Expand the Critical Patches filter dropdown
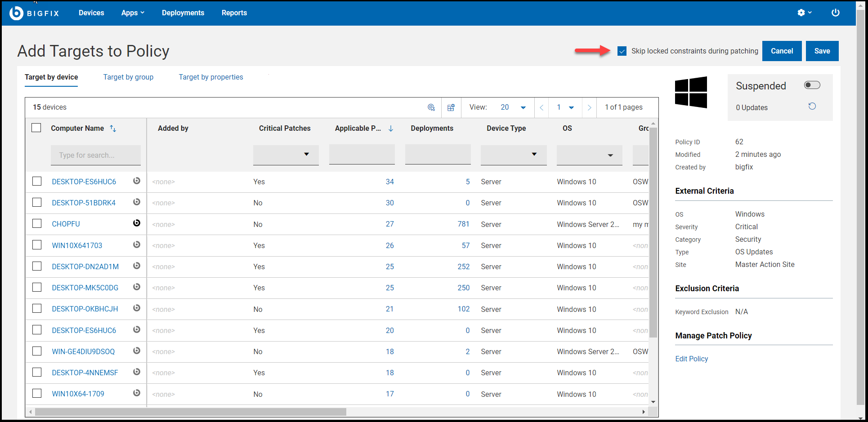 click(286, 155)
